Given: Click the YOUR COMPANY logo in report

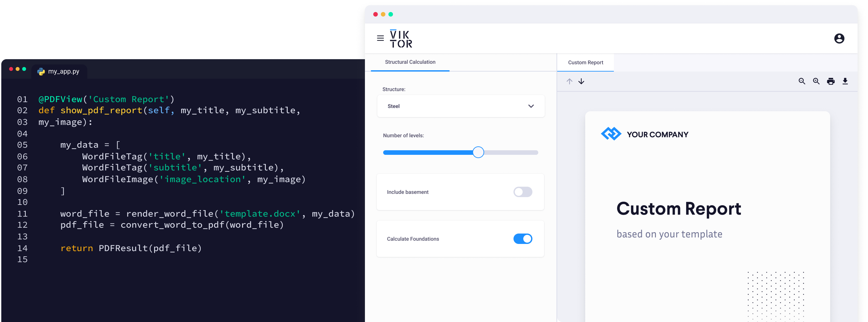Looking at the screenshot, I should click(x=611, y=134).
